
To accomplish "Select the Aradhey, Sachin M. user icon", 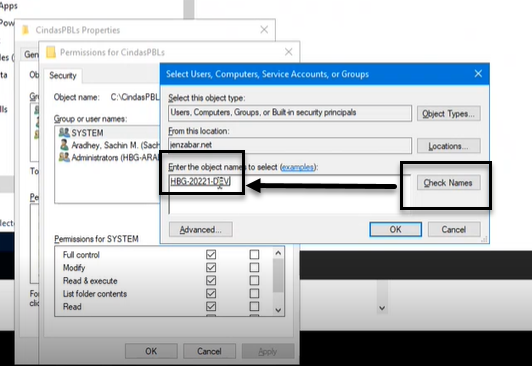I will [x=64, y=145].
